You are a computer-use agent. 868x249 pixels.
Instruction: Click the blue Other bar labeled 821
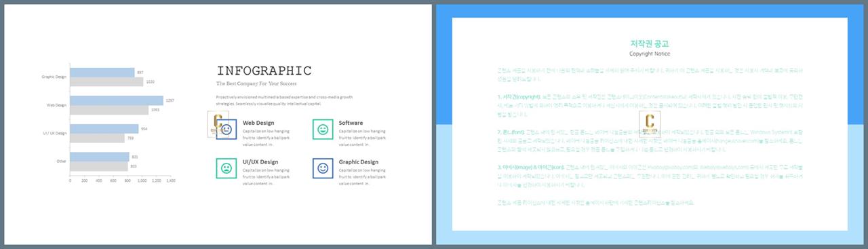tap(99, 157)
